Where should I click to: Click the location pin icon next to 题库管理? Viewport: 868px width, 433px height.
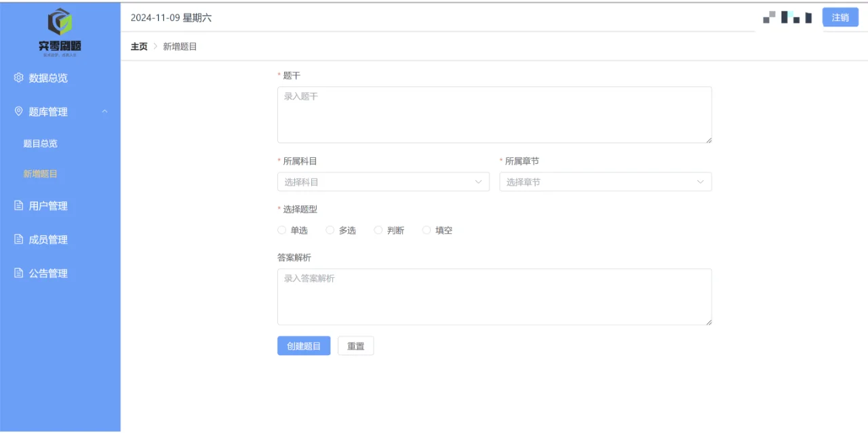pos(18,111)
